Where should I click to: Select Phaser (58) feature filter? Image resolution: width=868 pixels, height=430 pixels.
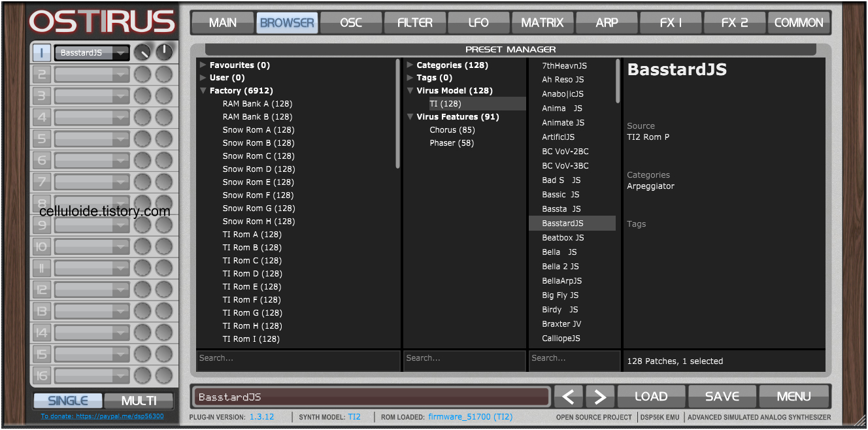click(x=452, y=143)
